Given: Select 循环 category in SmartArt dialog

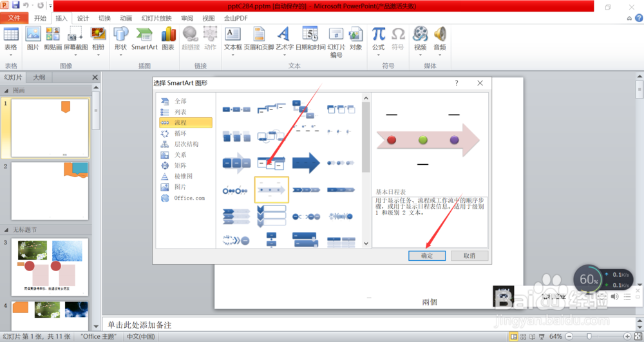Looking at the screenshot, I should [x=185, y=133].
